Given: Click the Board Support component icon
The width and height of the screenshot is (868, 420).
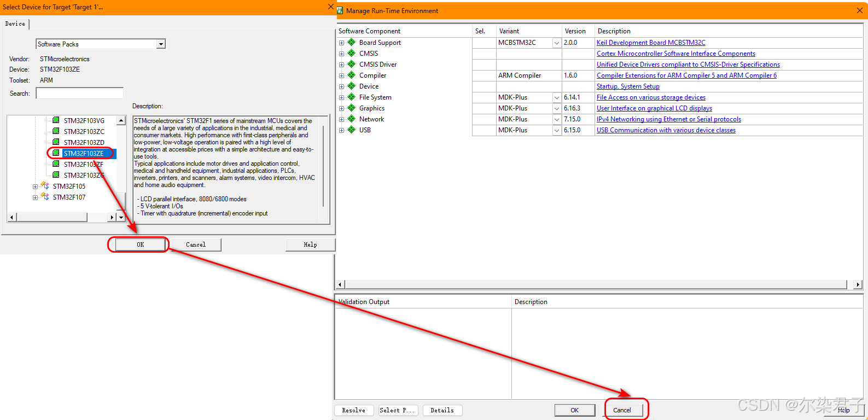Looking at the screenshot, I should coord(352,42).
